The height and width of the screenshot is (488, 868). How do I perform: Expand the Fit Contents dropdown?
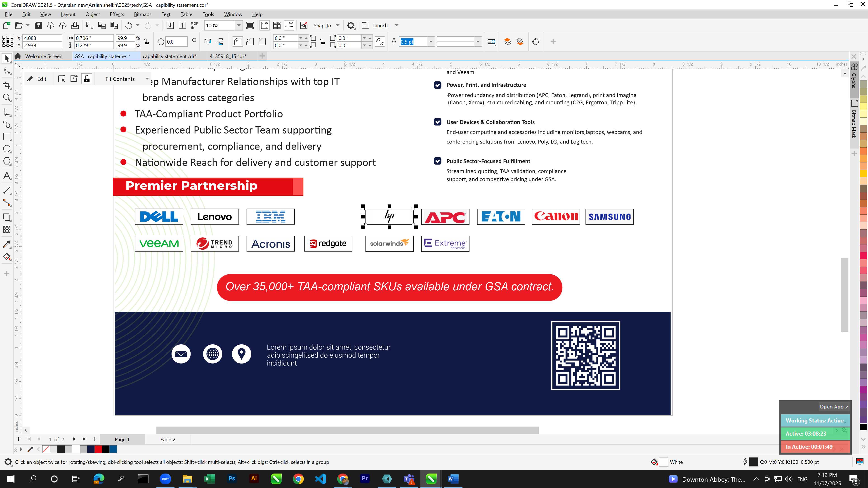click(x=147, y=79)
